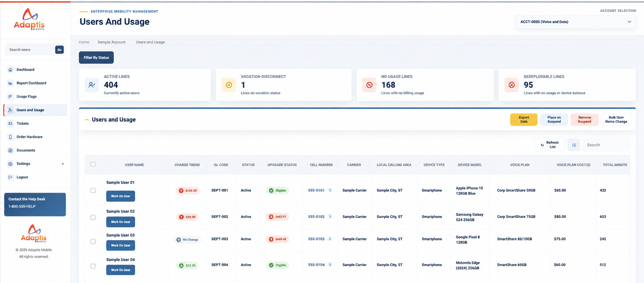Image resolution: width=644 pixels, height=283 pixels.
Task: Open cell number 555-0103 link
Action: (x=316, y=239)
